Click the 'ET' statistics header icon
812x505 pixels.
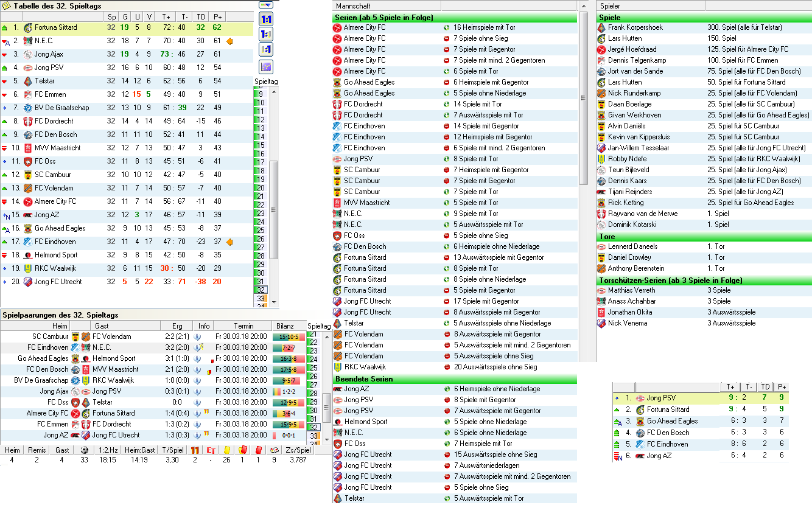(211, 450)
